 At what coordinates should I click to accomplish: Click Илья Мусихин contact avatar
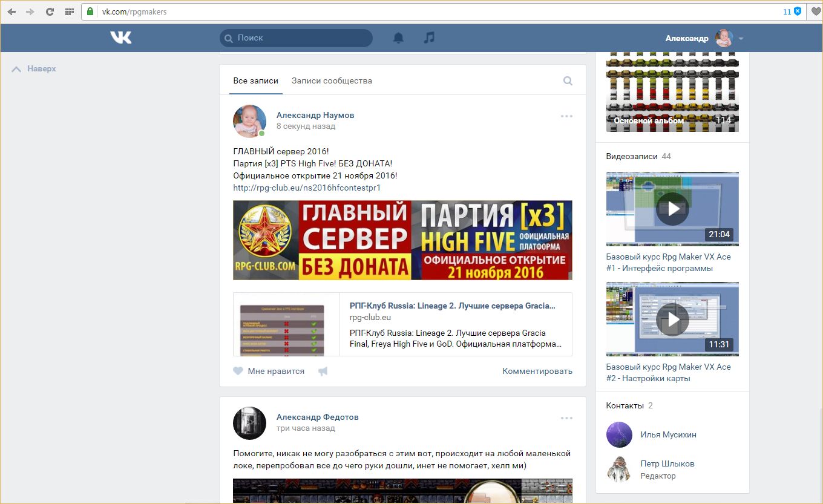tap(618, 434)
